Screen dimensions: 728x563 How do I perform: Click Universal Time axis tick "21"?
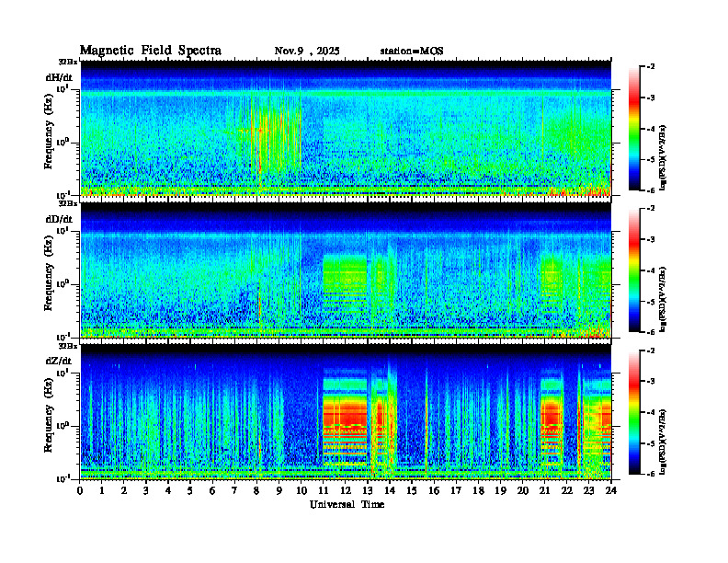pos(544,491)
